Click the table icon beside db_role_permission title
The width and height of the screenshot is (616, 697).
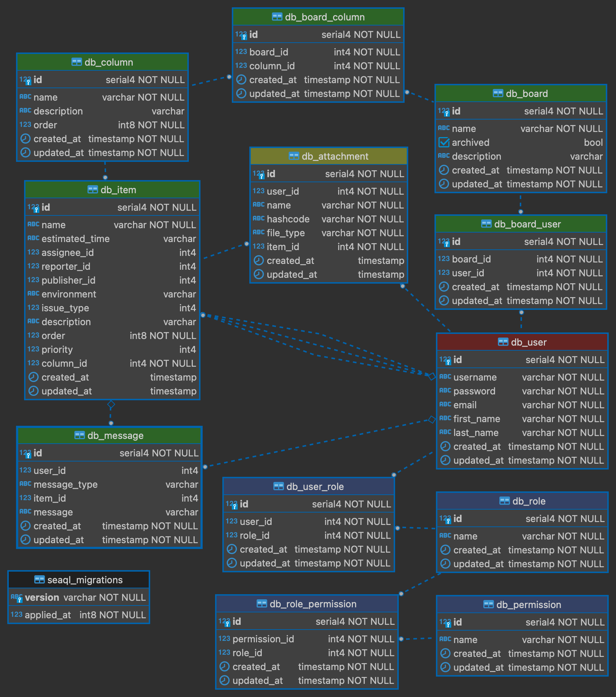click(x=262, y=604)
